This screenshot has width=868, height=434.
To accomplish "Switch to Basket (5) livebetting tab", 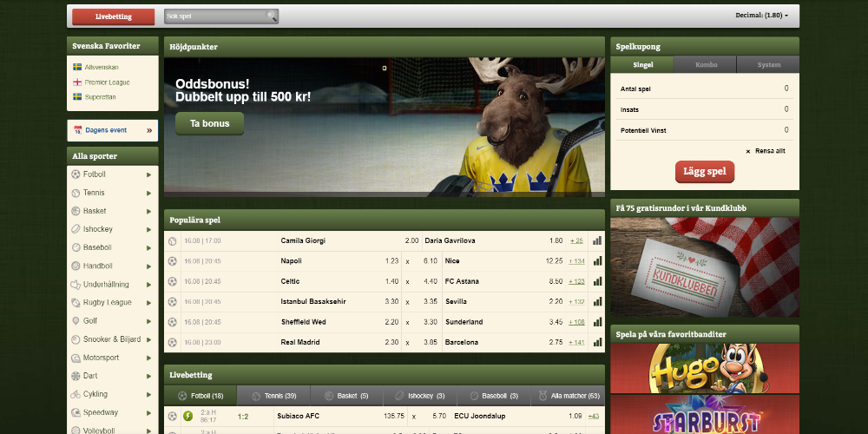I will (347, 396).
